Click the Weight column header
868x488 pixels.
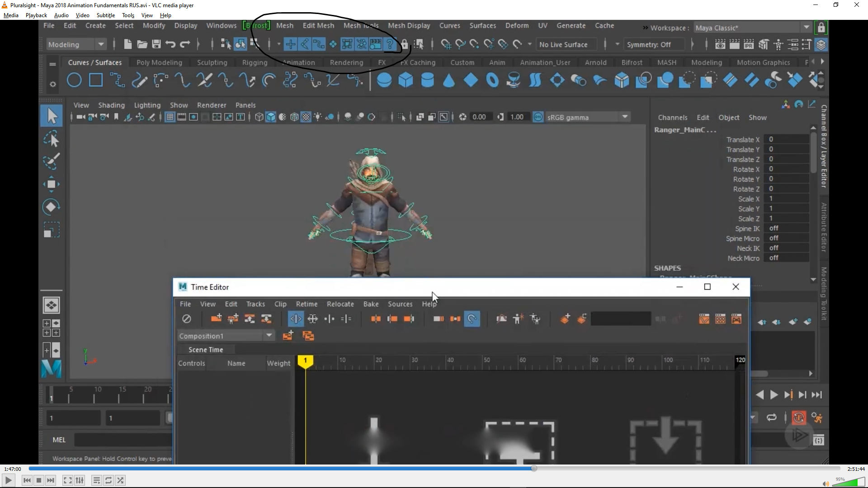point(278,363)
